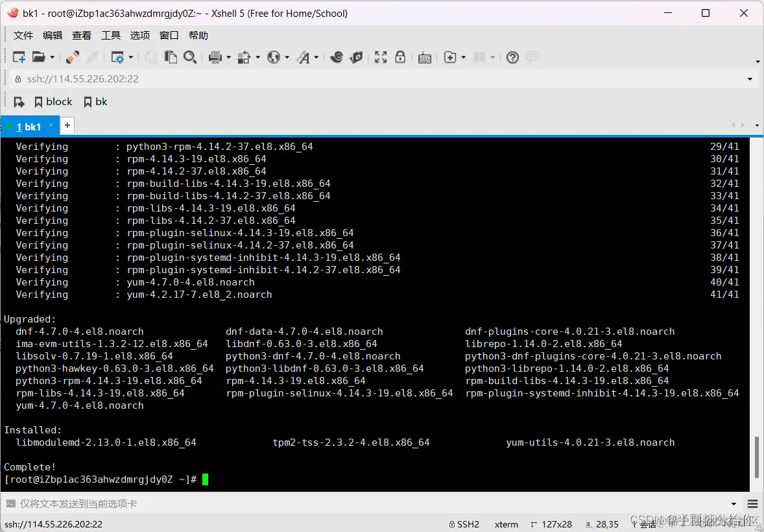Expand compose bar send-target dropdown
The image size is (764, 532).
(734, 503)
